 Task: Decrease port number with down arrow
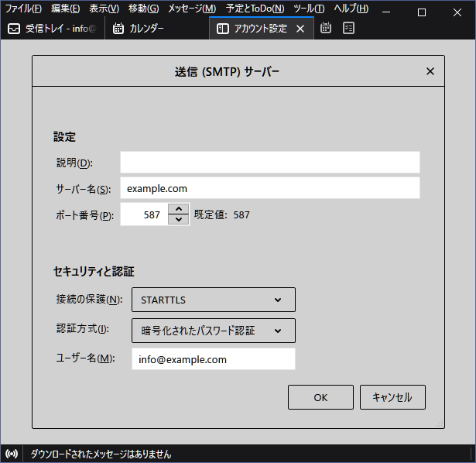[x=179, y=220]
